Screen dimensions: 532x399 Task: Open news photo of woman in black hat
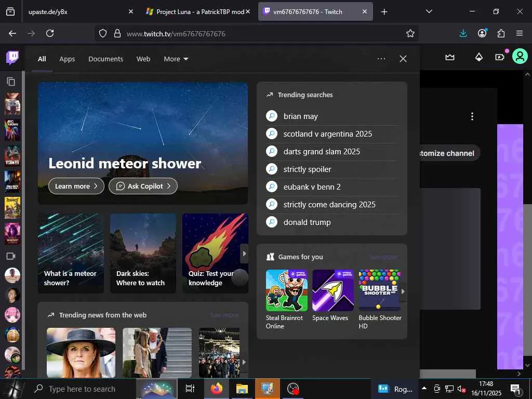coord(81,353)
